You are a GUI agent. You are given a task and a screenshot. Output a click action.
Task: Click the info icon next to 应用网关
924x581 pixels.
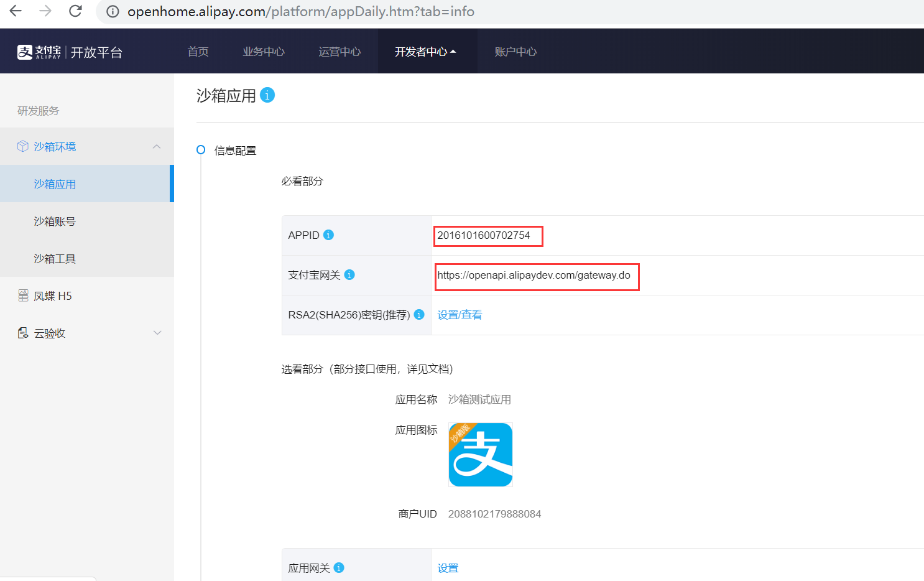click(x=339, y=567)
